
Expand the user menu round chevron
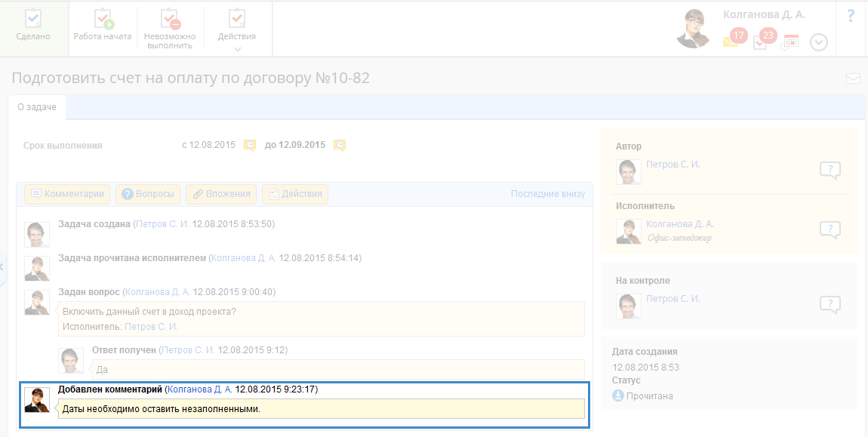[819, 43]
